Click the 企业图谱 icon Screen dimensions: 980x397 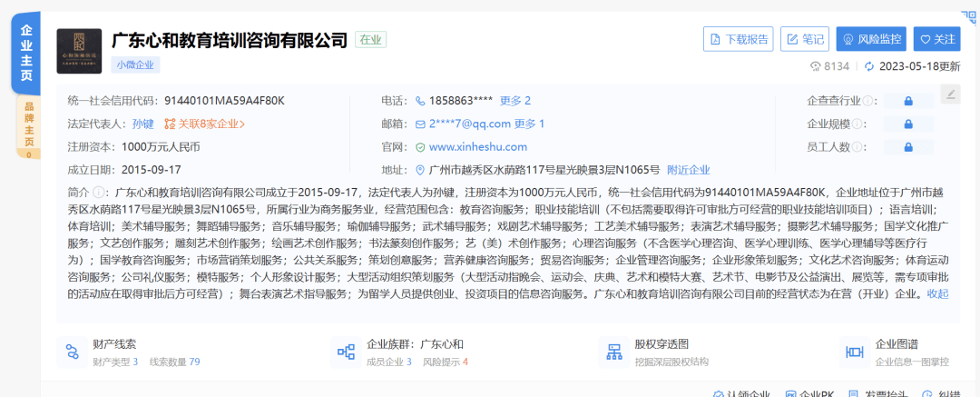855,352
